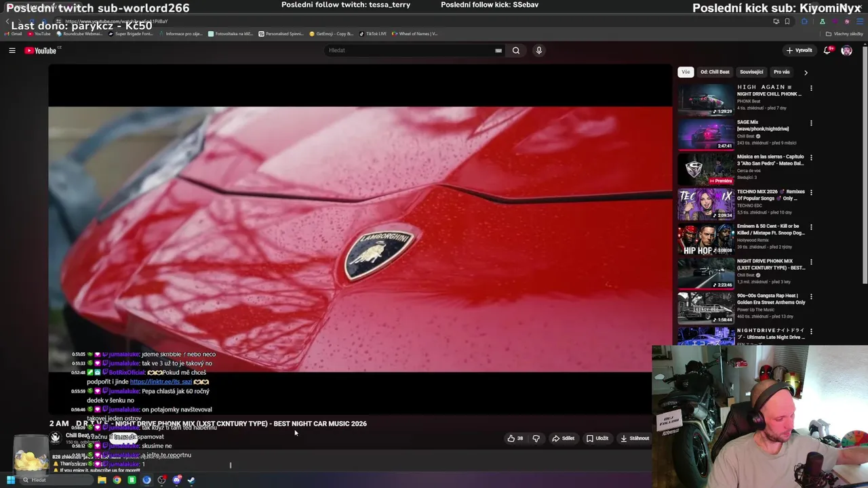Open more options for SAGE Mix video
Image resolution: width=868 pixels, height=488 pixels.
(811, 123)
